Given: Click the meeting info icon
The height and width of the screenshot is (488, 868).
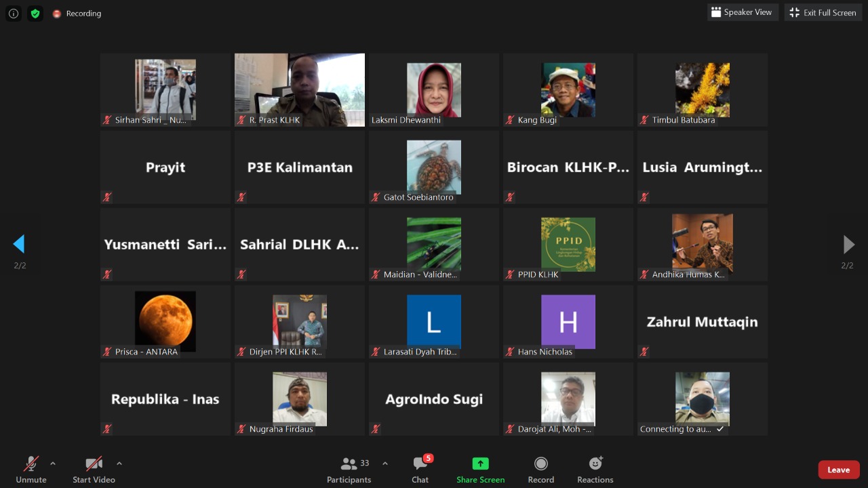Looking at the screenshot, I should tap(14, 14).
